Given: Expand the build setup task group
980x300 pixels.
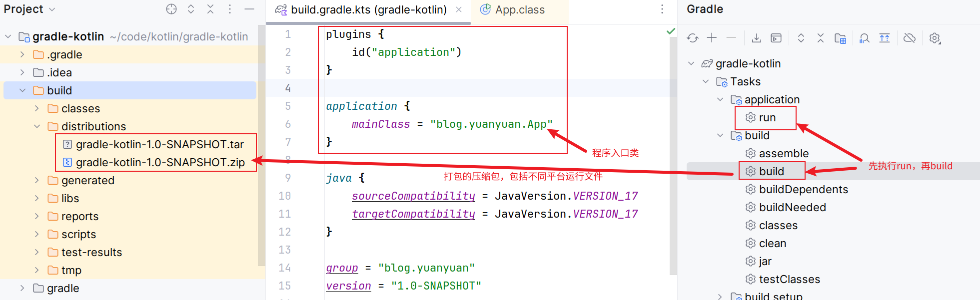Looking at the screenshot, I should tap(720, 296).
